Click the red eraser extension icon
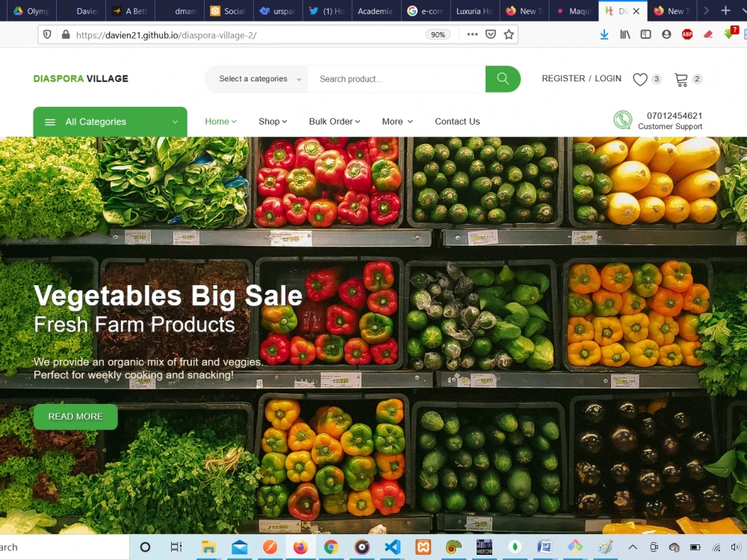The width and height of the screenshot is (747, 560). coord(708,34)
